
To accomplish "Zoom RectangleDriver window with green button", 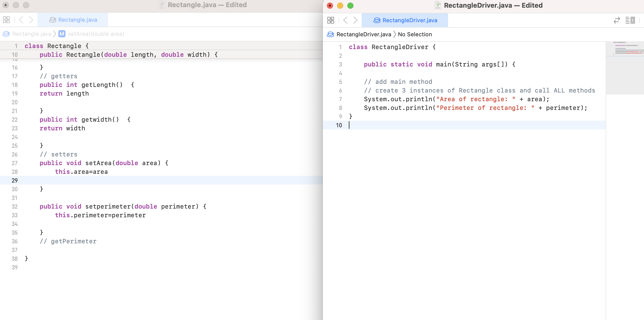I will [350, 5].
